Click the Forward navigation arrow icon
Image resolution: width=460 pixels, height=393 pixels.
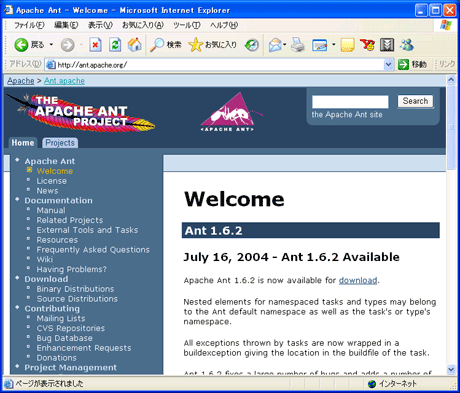pos(67,45)
